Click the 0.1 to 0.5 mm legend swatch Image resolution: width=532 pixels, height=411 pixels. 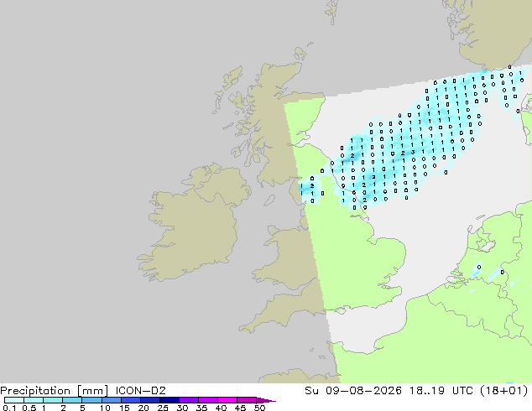point(14,400)
